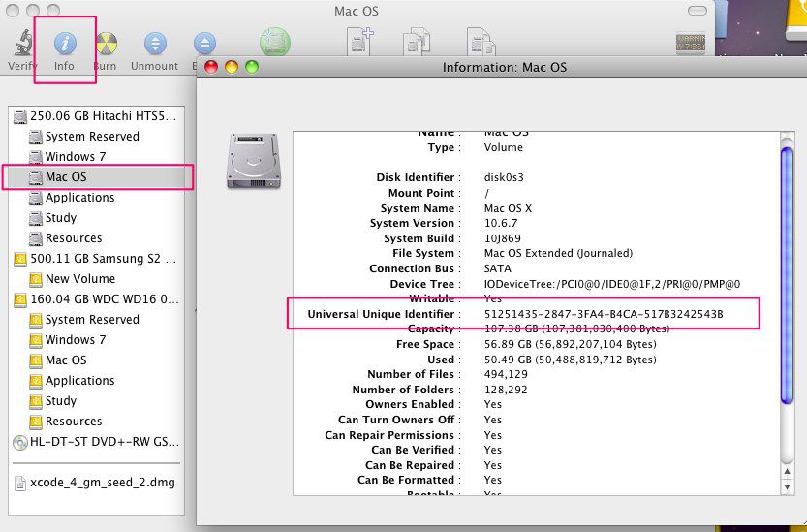Image resolution: width=807 pixels, height=532 pixels.
Task: Click the 'Device Tree' label
Action: tap(422, 284)
